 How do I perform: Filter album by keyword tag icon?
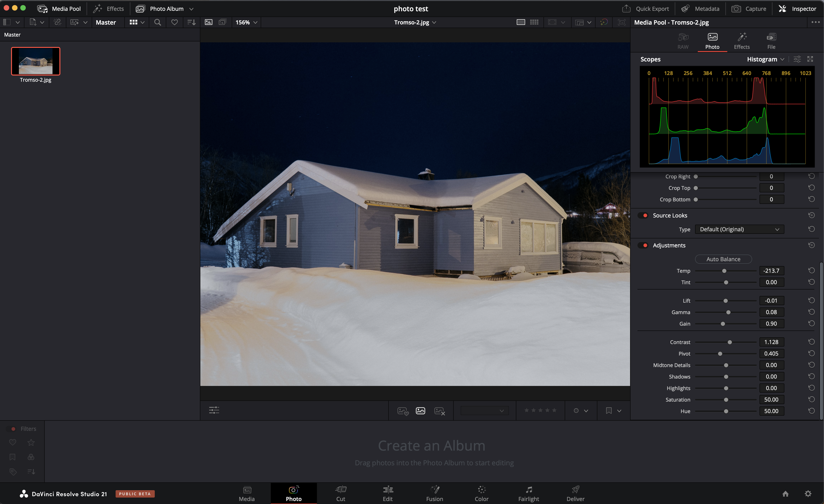click(13, 472)
